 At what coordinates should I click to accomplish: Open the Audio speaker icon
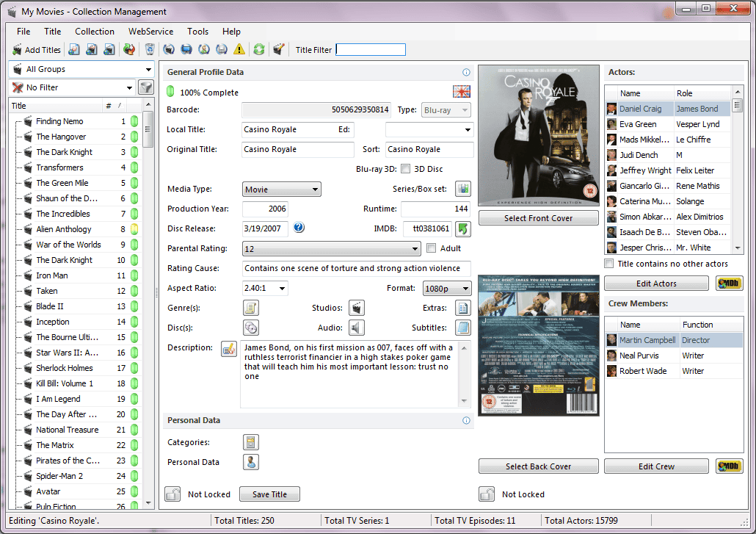tap(357, 328)
